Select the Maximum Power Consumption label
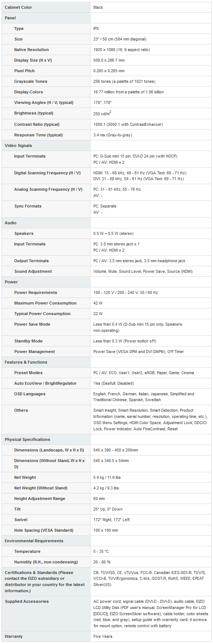The width and height of the screenshot is (213, 644). coord(45,303)
